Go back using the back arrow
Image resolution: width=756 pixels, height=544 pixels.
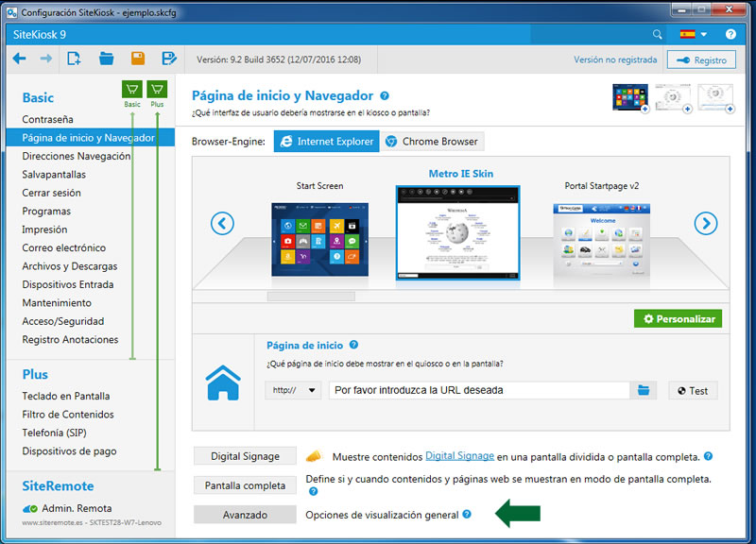pyautogui.click(x=21, y=58)
